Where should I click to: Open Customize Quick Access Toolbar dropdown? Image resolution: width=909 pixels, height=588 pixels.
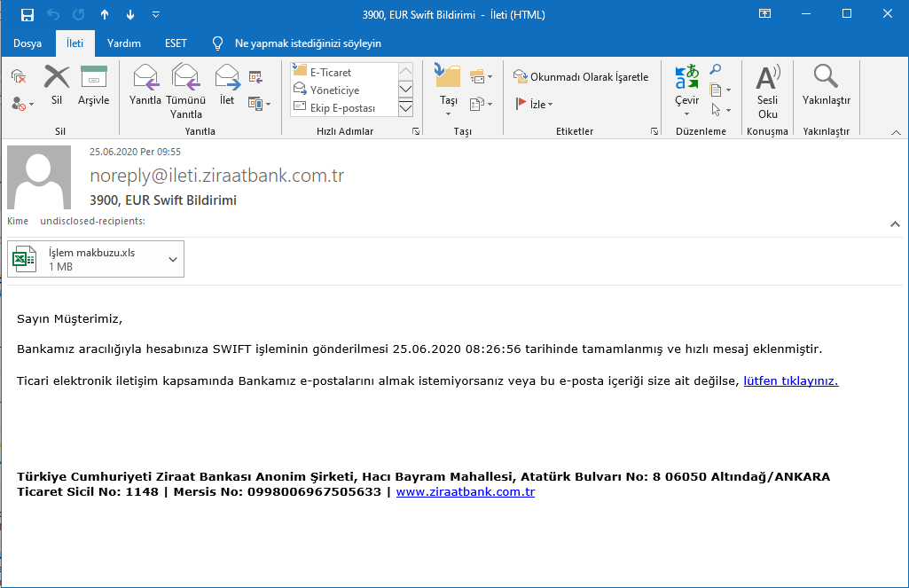coord(155,14)
